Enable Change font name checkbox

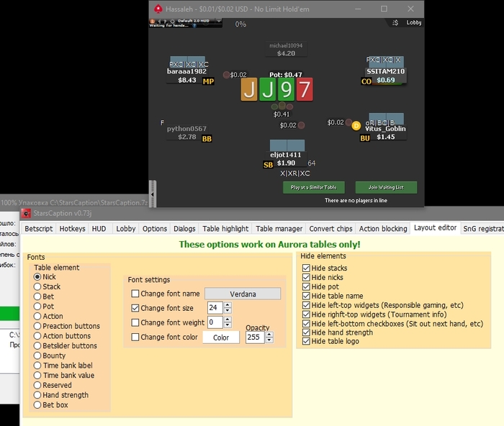135,294
